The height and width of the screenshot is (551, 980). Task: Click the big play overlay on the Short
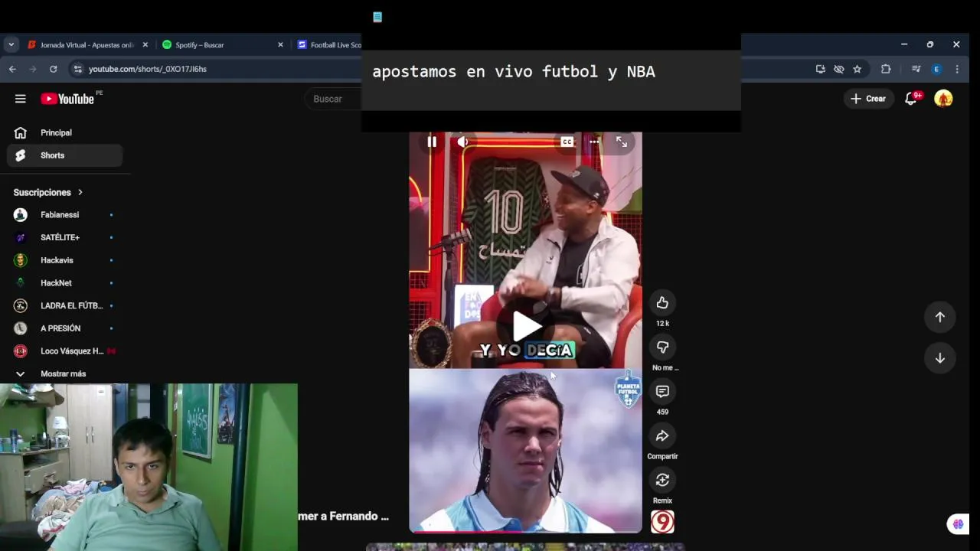[526, 326]
